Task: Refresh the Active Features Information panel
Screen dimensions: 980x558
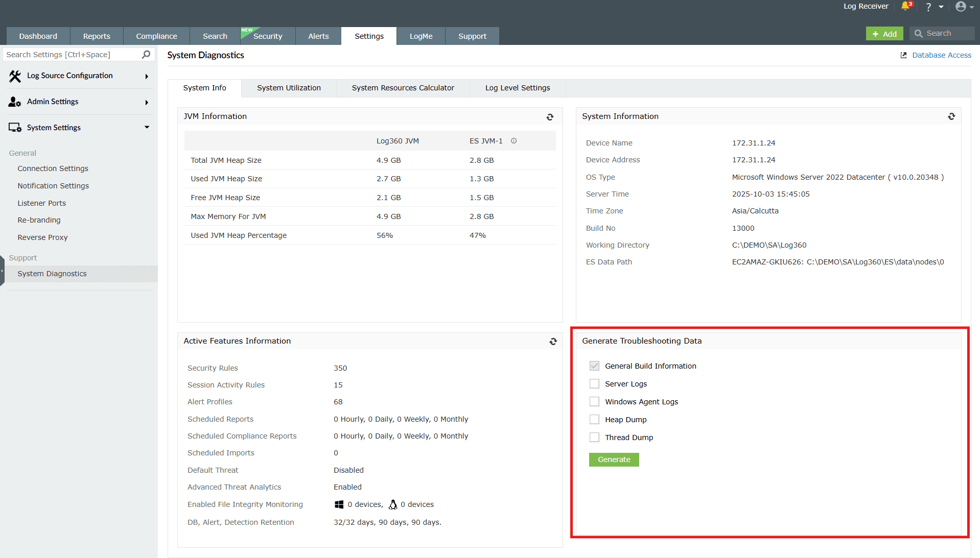Action: 553,342
